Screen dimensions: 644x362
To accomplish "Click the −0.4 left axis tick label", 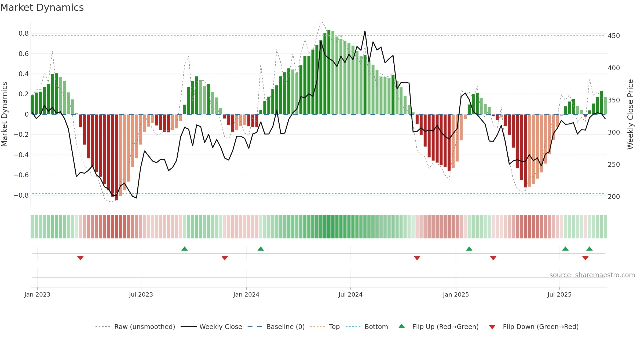I will pyautogui.click(x=21, y=155).
